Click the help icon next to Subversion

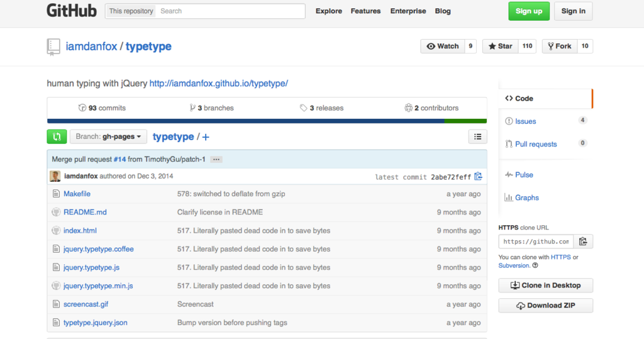(535, 265)
